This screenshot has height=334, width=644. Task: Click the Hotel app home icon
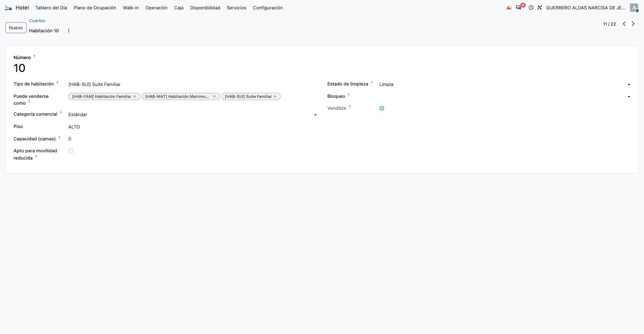8,8
